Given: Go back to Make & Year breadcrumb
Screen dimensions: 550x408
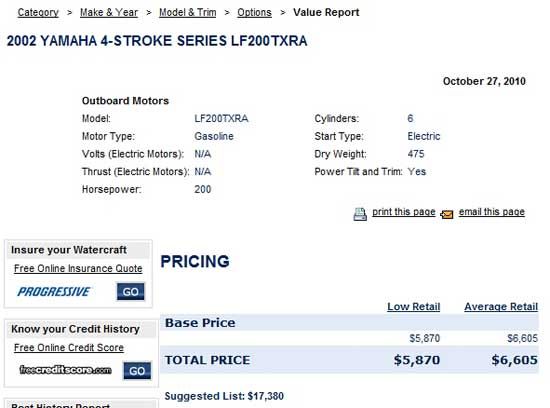Looking at the screenshot, I should coord(109,12).
